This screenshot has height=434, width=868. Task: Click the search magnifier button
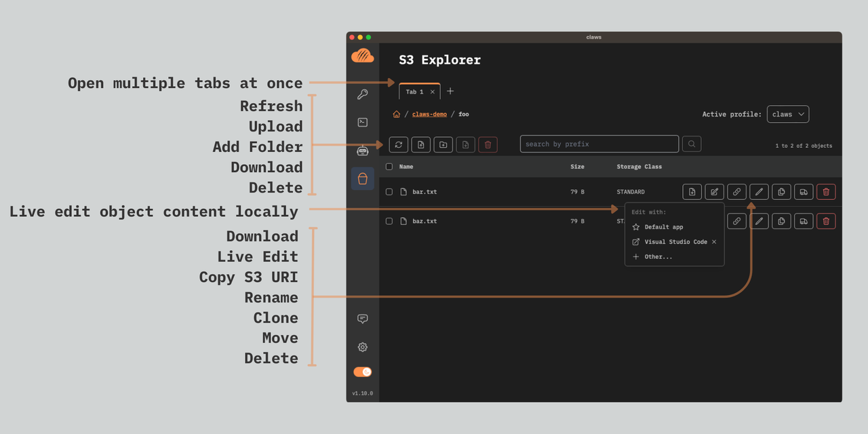coord(692,144)
